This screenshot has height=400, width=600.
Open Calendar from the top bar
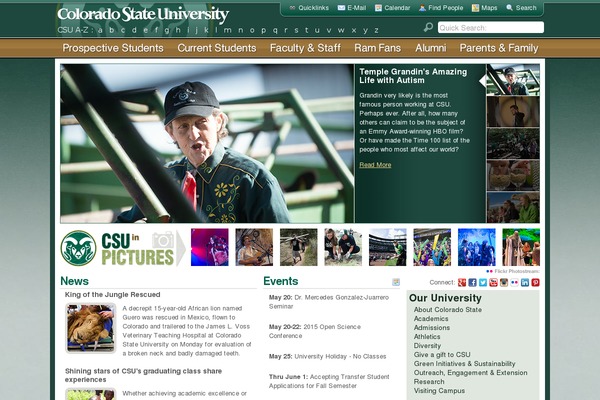[392, 8]
